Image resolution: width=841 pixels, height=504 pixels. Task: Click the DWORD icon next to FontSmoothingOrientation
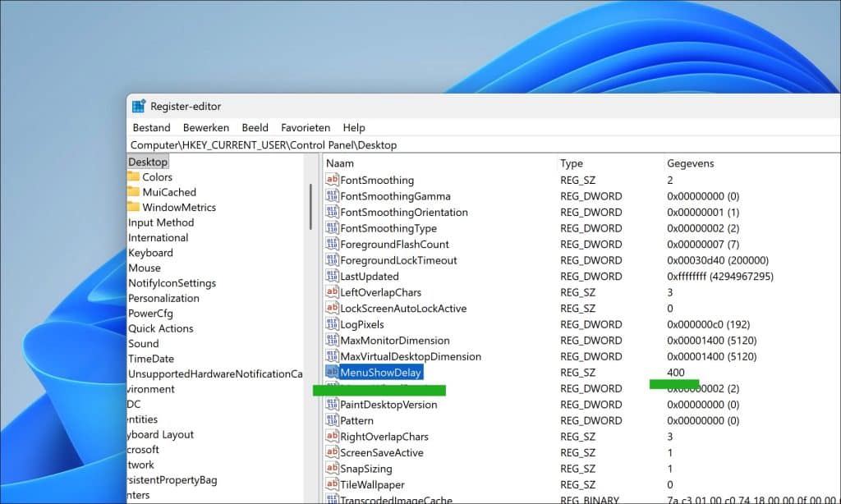[332, 212]
